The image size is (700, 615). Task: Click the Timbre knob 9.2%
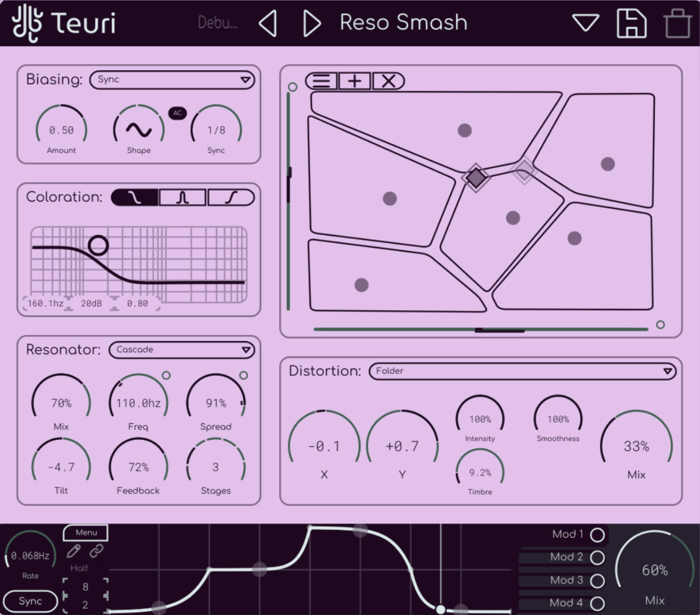tap(480, 472)
